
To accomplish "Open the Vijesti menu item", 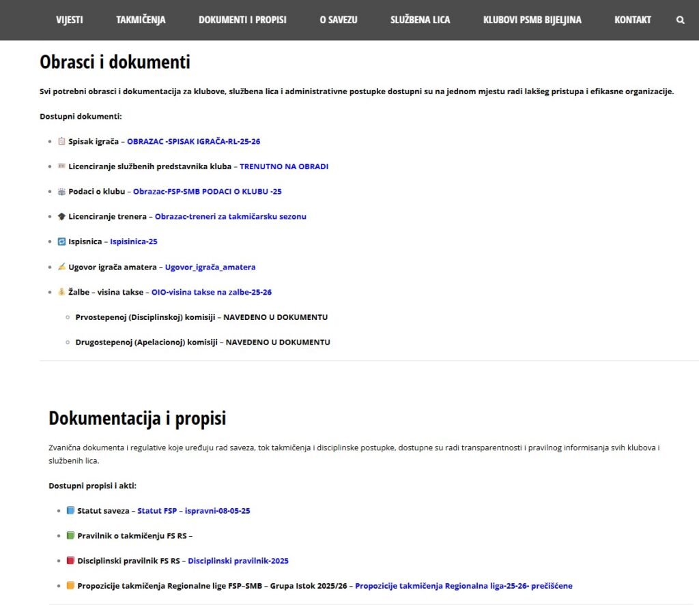I will pos(70,20).
